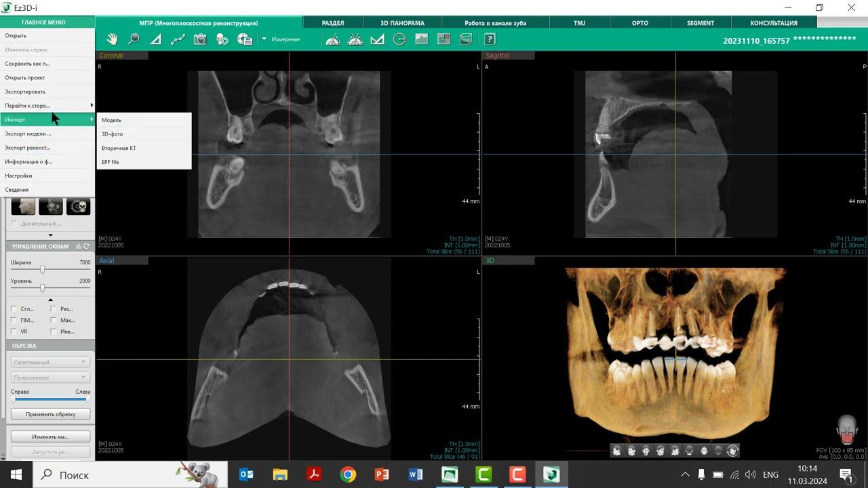Click Открыть in the main menu
The height and width of the screenshot is (488, 868).
[x=47, y=36]
